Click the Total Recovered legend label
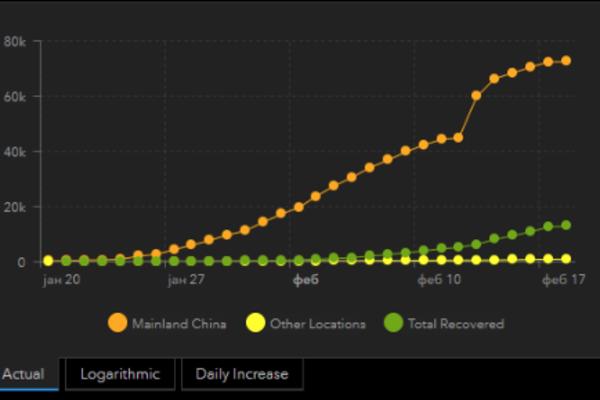600x400 pixels. pos(456,324)
